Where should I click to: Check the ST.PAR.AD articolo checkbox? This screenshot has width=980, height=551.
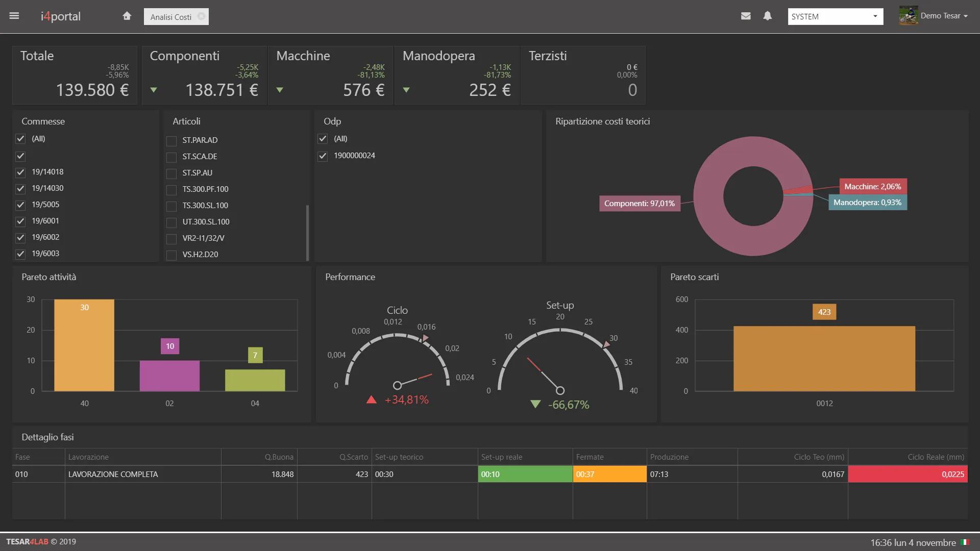[x=171, y=141]
